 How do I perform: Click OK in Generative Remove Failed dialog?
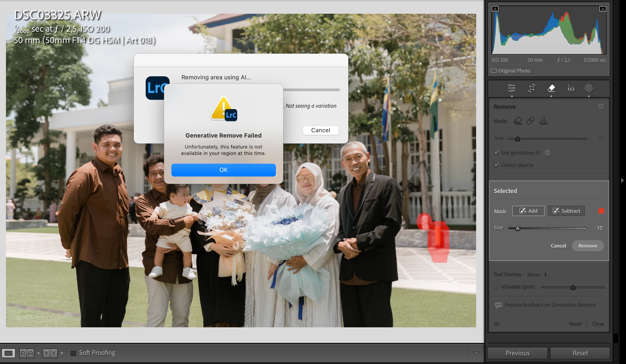pyautogui.click(x=223, y=170)
